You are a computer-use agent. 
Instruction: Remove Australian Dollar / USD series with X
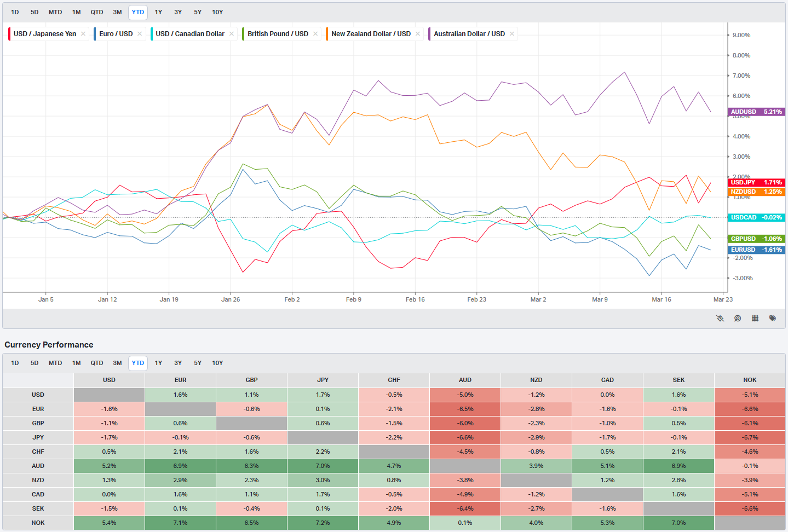[x=512, y=34]
